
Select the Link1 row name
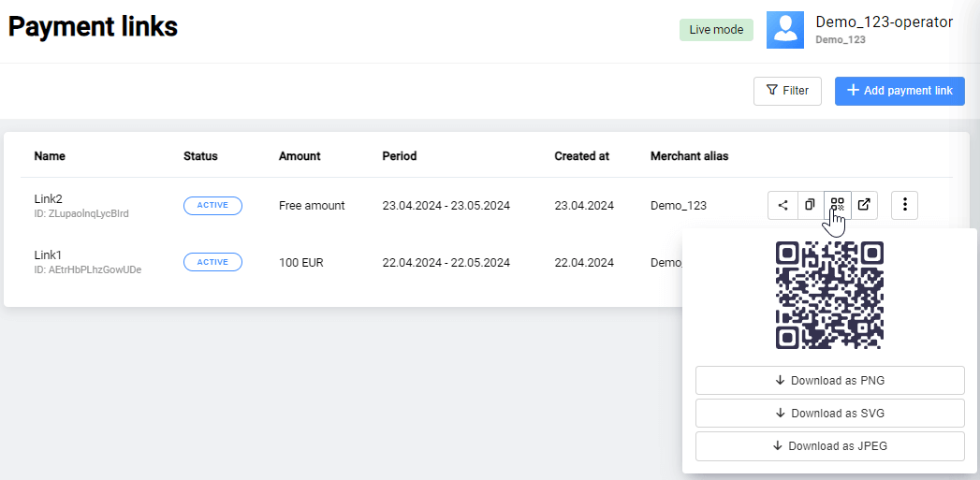(x=48, y=255)
